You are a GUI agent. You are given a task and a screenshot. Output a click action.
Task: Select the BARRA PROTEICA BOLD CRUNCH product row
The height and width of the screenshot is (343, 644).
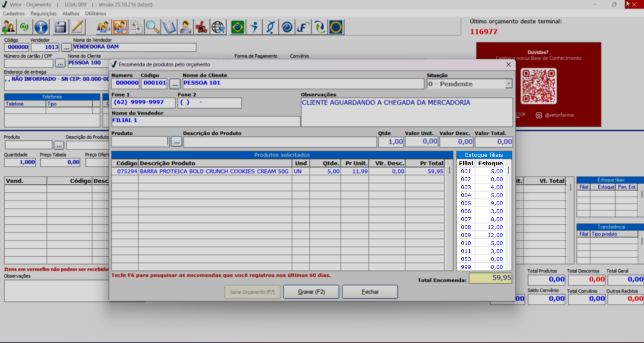(214, 171)
